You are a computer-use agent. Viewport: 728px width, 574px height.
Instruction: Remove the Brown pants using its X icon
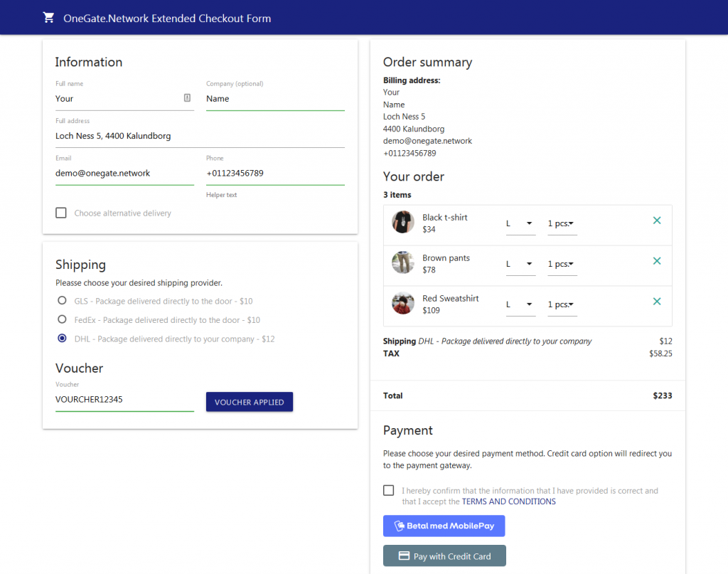click(x=656, y=261)
